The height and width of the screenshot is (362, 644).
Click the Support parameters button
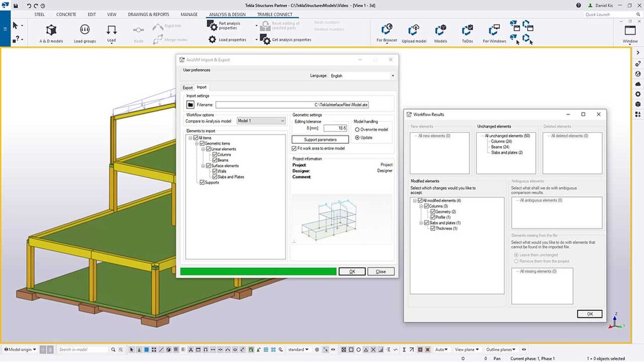[x=320, y=140]
